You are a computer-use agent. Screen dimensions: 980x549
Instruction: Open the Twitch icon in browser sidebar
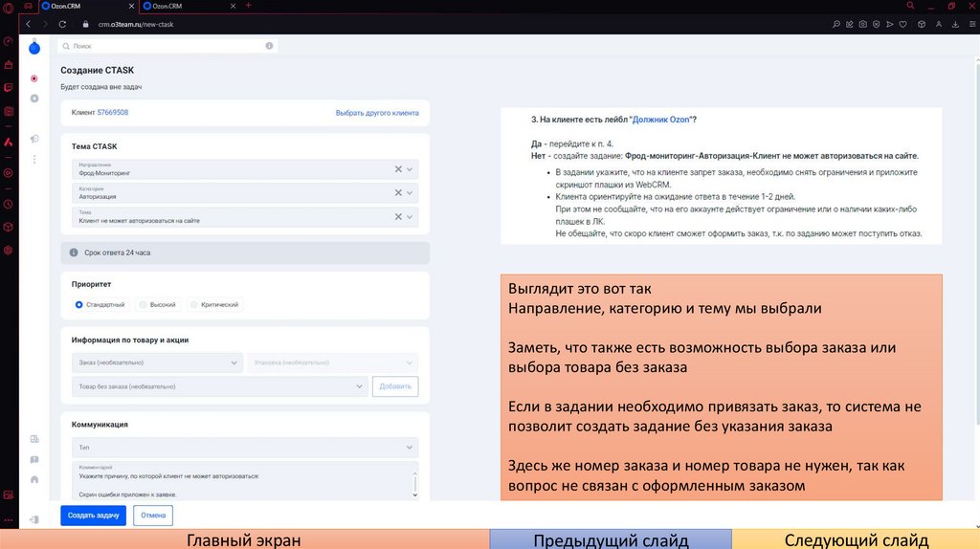(x=8, y=88)
